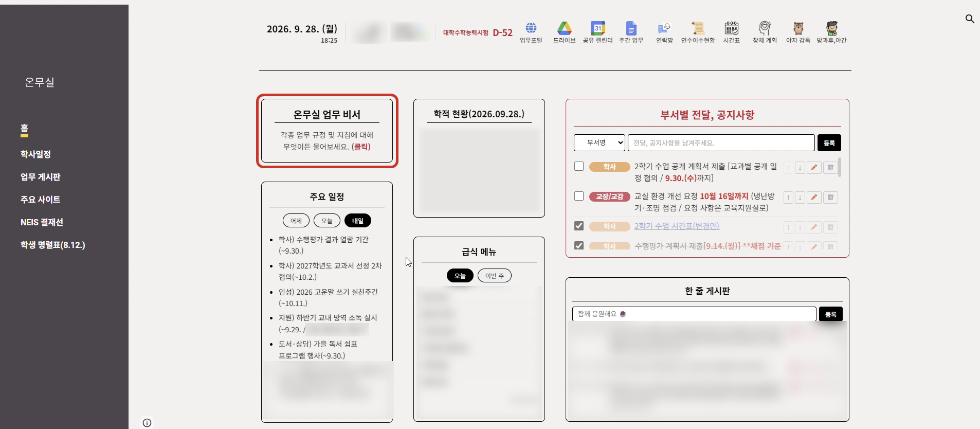Screen dimensions: 980x429
Task: Open the 연락망 contacts icon
Action: (x=664, y=28)
